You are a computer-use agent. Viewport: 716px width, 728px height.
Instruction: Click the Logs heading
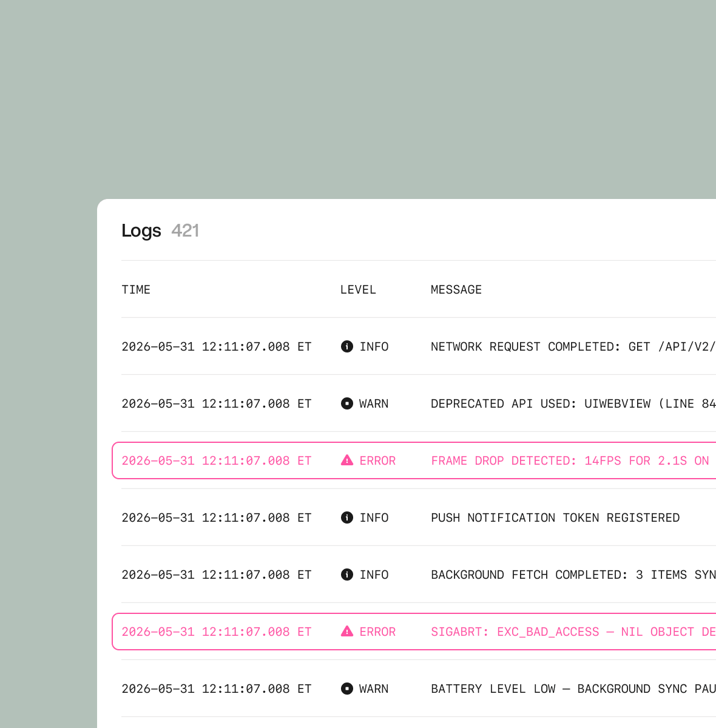(x=141, y=231)
